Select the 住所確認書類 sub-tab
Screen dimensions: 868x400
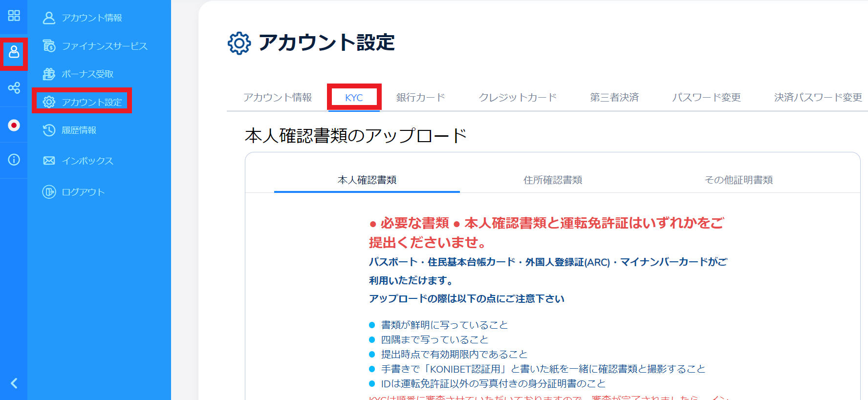[553, 180]
